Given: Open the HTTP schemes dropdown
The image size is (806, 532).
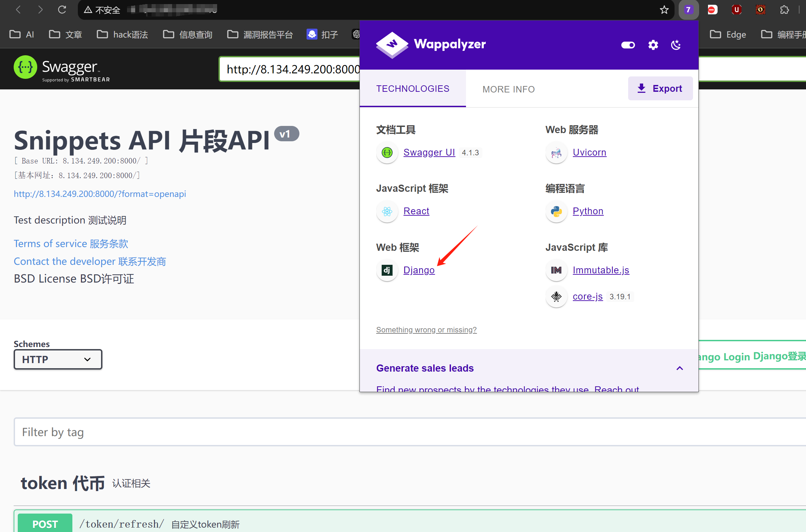Looking at the screenshot, I should [x=58, y=359].
